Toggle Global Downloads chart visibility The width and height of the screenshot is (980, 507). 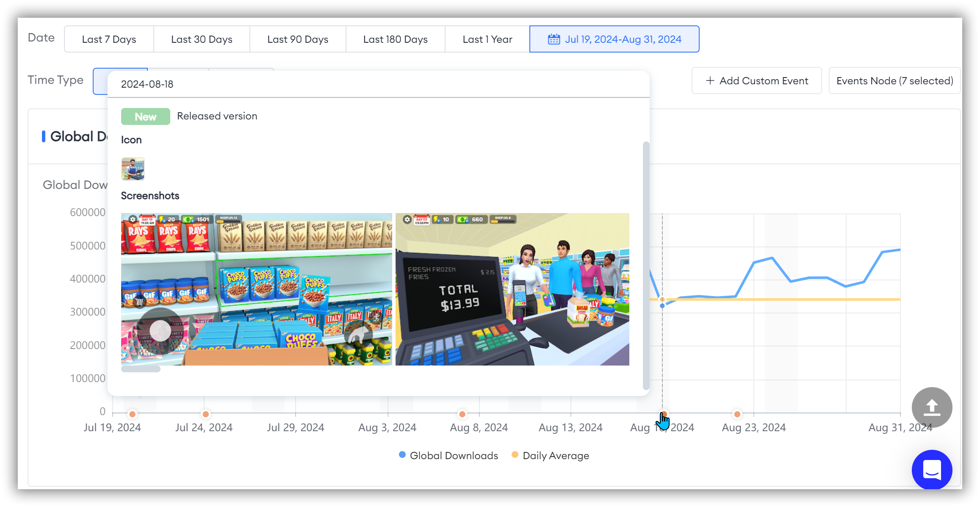coord(448,455)
